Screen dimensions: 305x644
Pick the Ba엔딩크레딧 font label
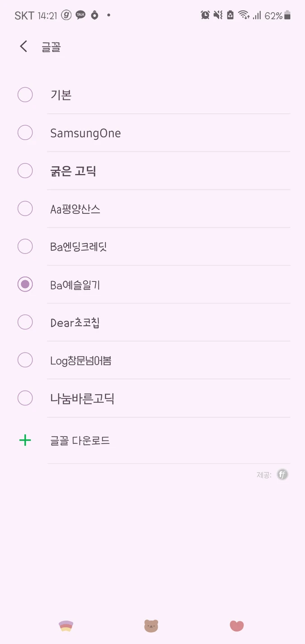pyautogui.click(x=79, y=247)
